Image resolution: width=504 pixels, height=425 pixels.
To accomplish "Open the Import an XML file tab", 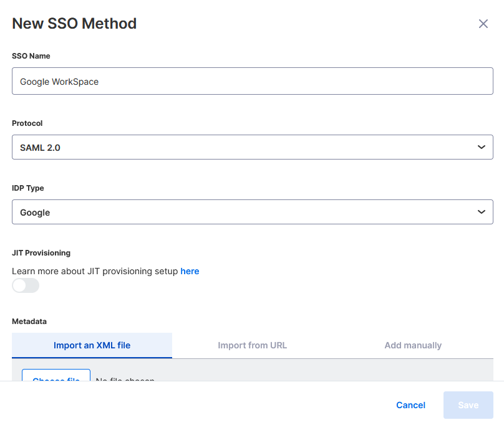I will 91,345.
